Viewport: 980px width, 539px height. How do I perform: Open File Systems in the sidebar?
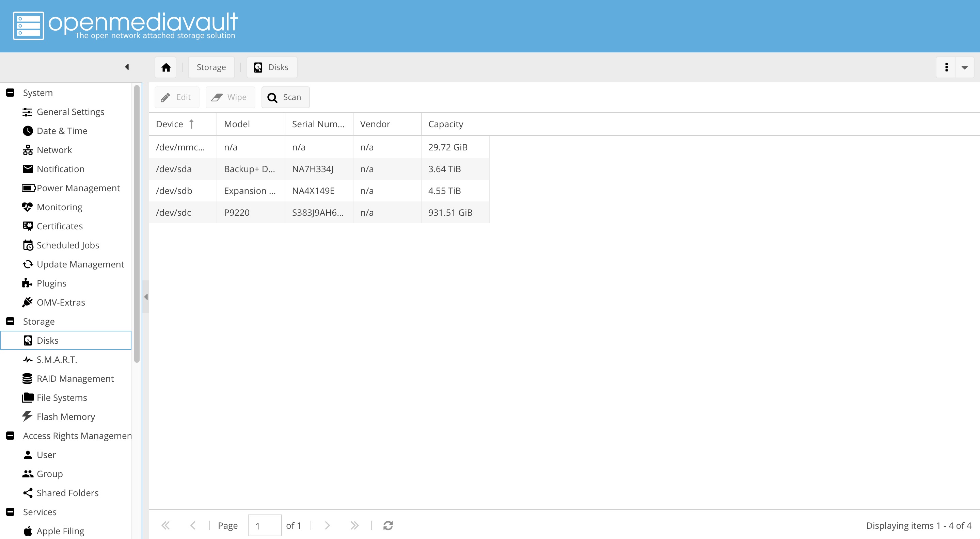tap(62, 397)
